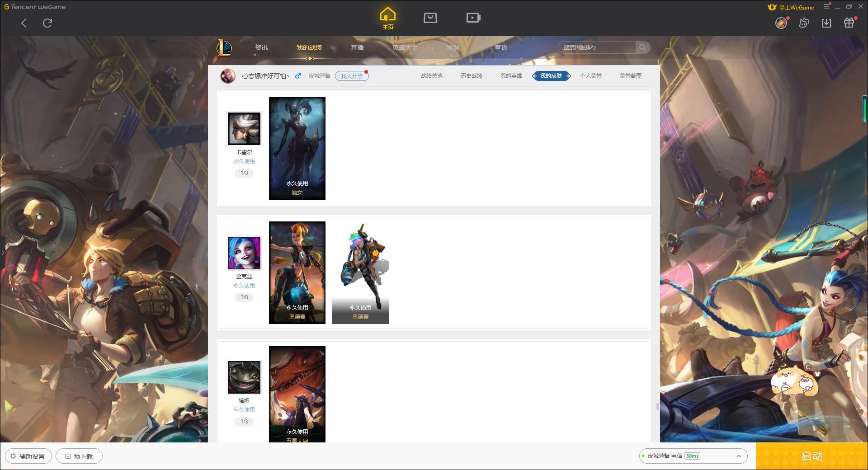Open the 五星大厨 Tahm Kench skin card
868x470 pixels.
pyautogui.click(x=297, y=394)
